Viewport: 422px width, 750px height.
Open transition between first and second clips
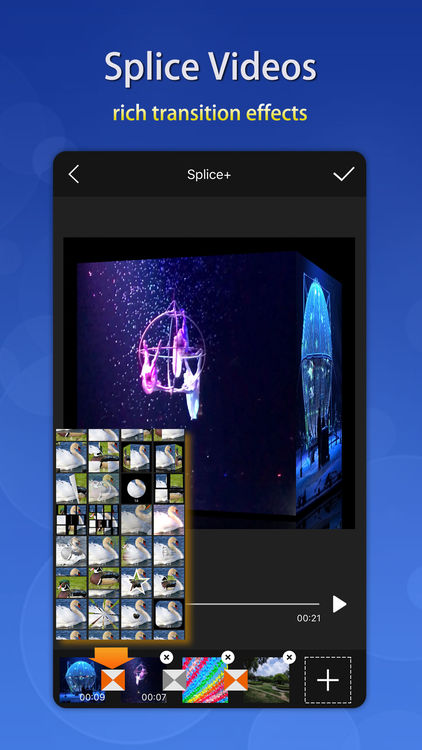(x=113, y=680)
